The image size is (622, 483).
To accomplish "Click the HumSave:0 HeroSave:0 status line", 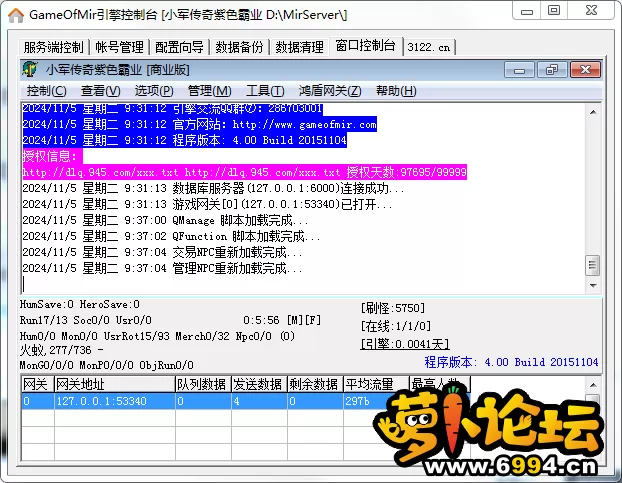I will 80,304.
